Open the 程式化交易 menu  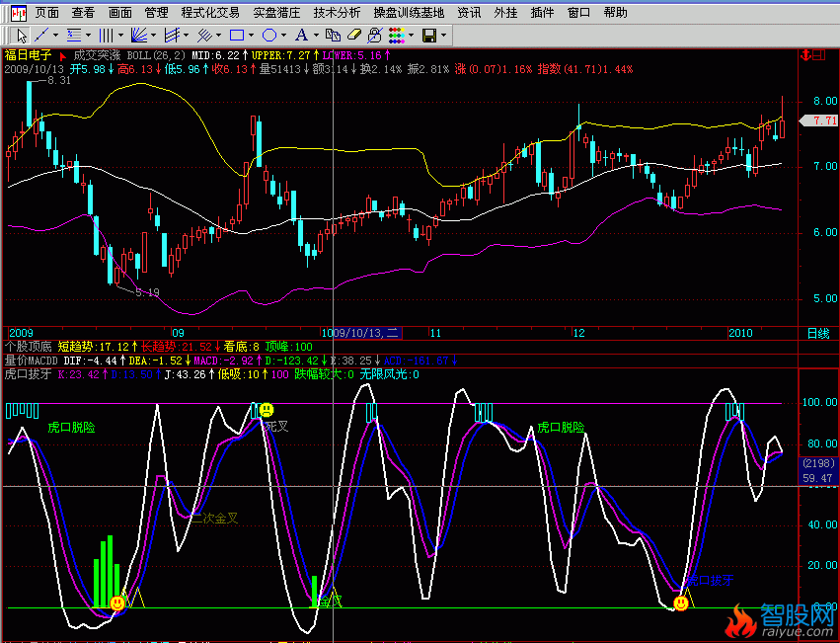tap(210, 12)
